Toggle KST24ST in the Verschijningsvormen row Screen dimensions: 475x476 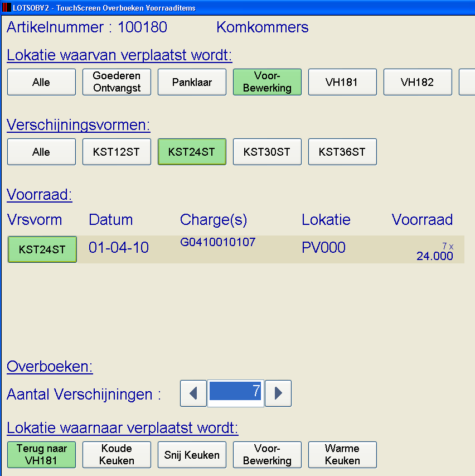[192, 152]
